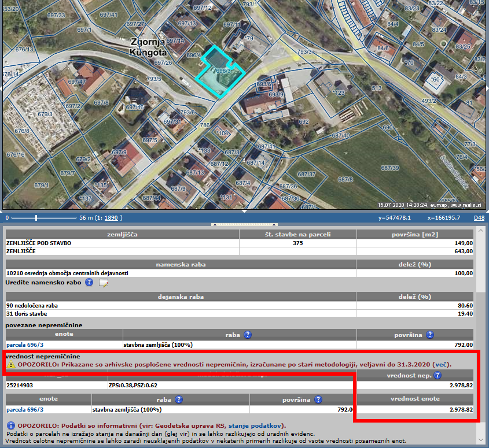Open the edit namenska raba note icon
The height and width of the screenshot is (448, 489).
[x=104, y=283]
